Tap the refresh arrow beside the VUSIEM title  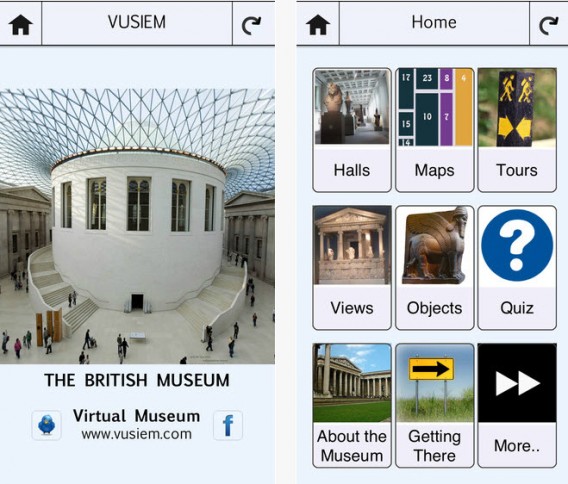[251, 25]
